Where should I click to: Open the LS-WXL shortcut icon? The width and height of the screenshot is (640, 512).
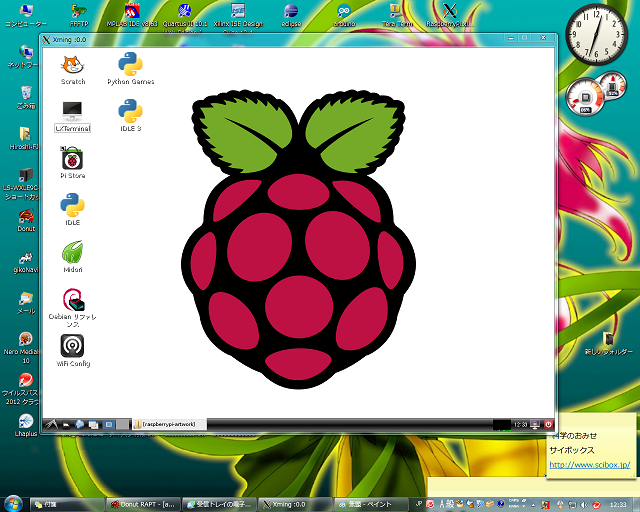21,184
